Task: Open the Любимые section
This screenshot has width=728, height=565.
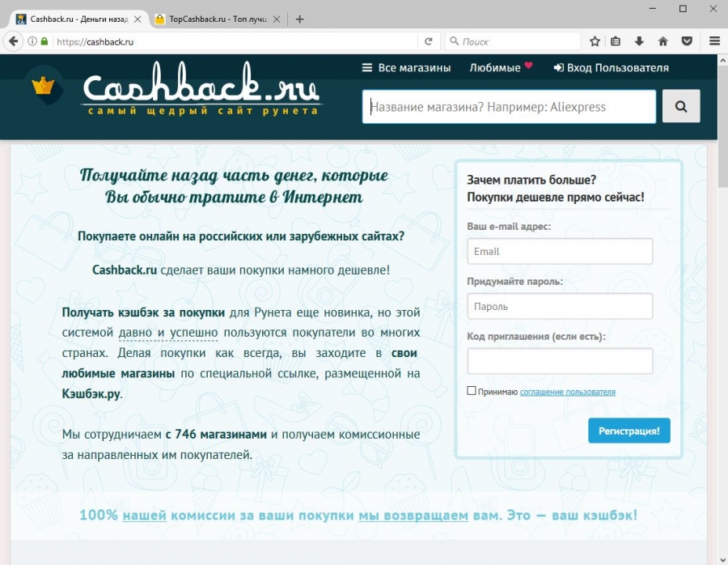Action: tap(495, 68)
